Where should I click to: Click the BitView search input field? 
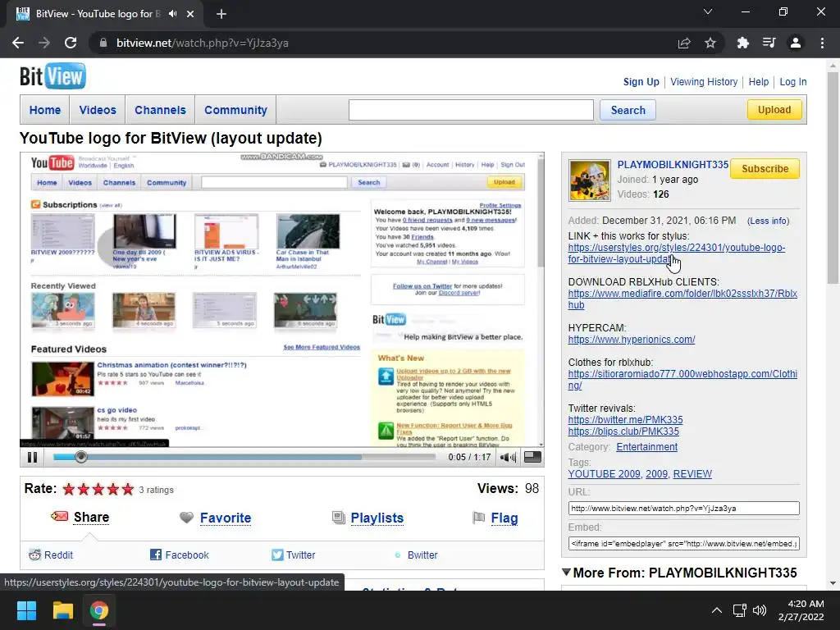pyautogui.click(x=471, y=110)
